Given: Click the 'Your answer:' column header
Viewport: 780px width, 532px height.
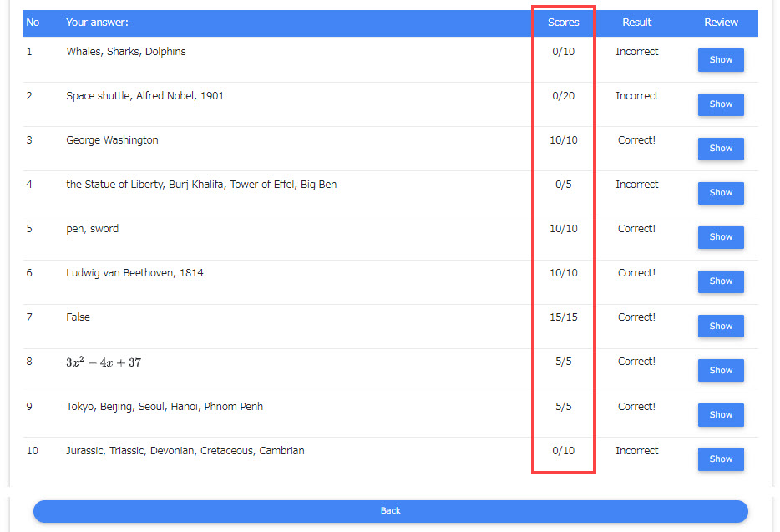Looking at the screenshot, I should [97, 23].
